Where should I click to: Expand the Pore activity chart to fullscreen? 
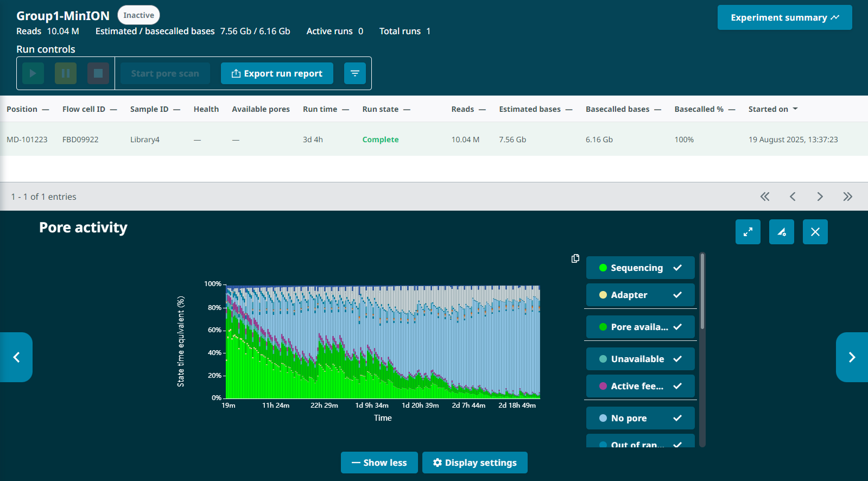[747, 232]
